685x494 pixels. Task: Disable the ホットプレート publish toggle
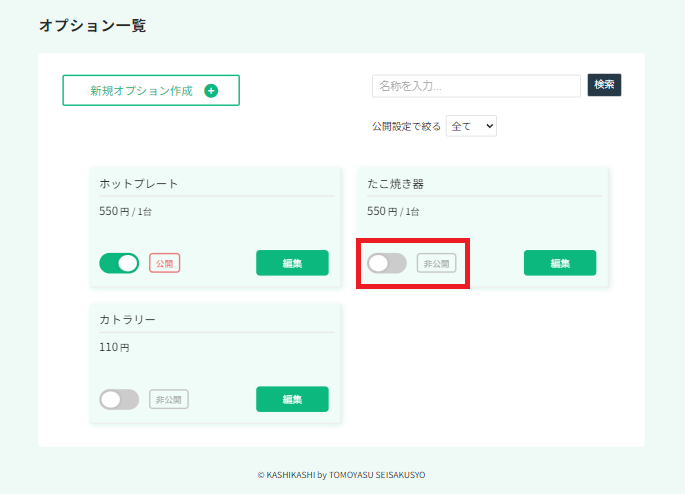coord(119,263)
